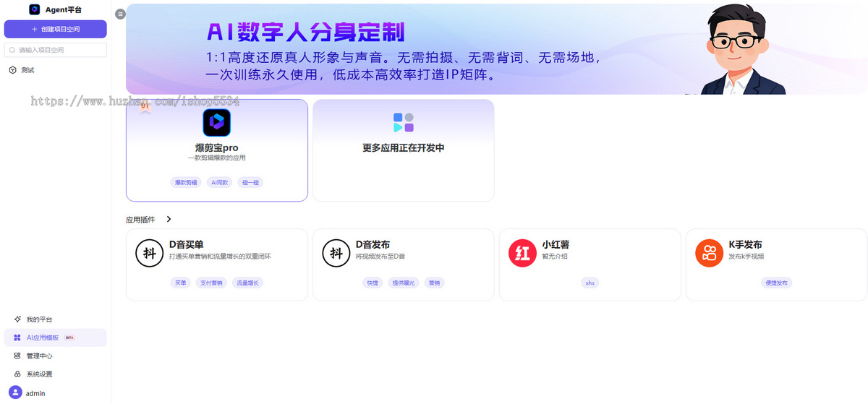Click the D音发布 plugin icon
This screenshot has width=868, height=404.
(336, 253)
